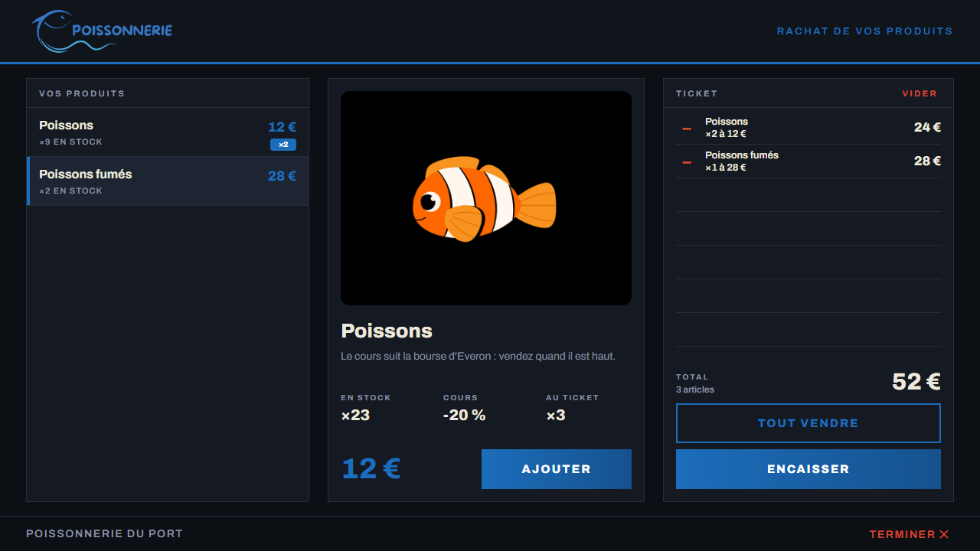Image resolution: width=980 pixels, height=551 pixels.
Task: Empty the ticket with Vider
Action: pyautogui.click(x=920, y=93)
